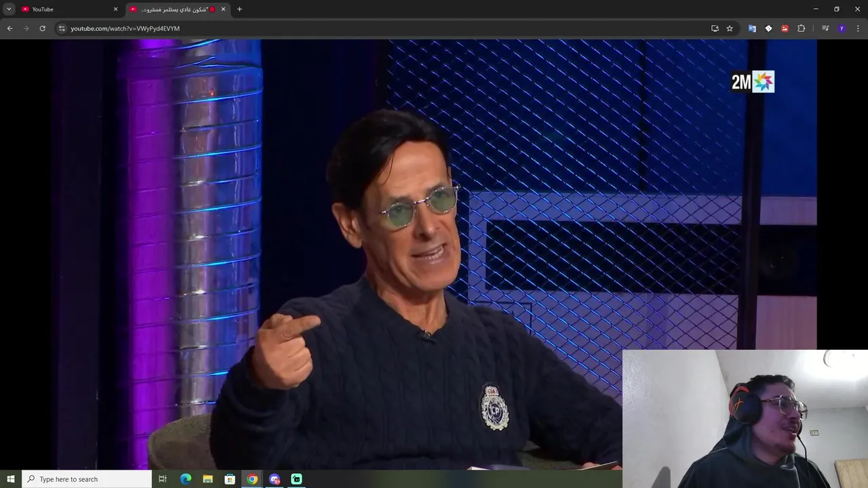The image size is (868, 488).
Task: Open Chrome's three-dot menu
Action: [x=858, y=28]
